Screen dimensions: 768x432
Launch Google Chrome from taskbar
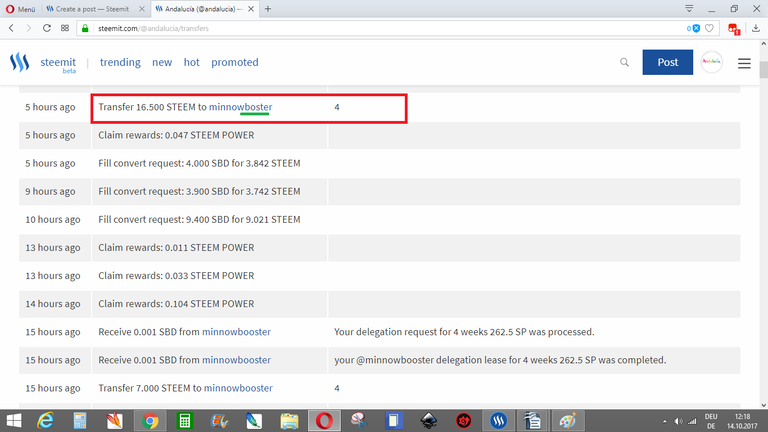click(150, 421)
